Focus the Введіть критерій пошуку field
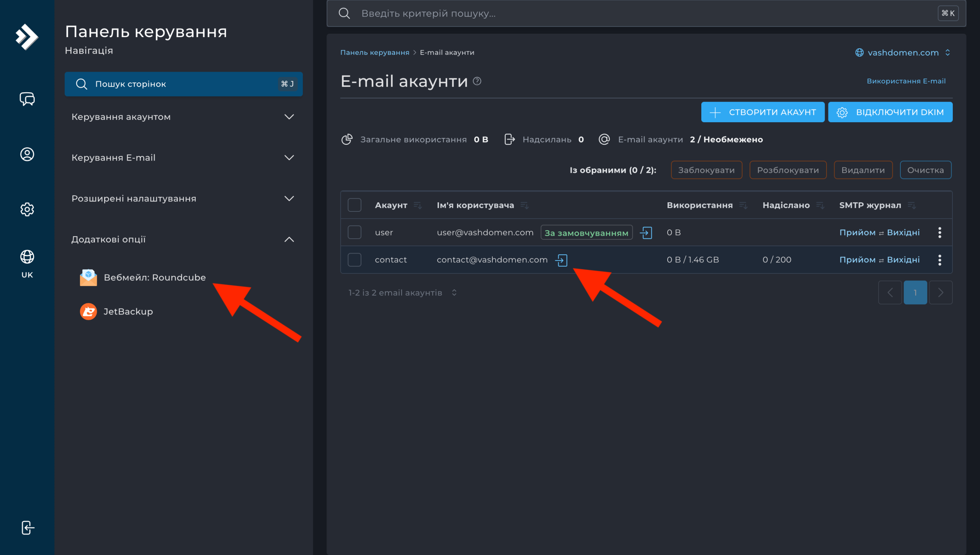 [646, 13]
